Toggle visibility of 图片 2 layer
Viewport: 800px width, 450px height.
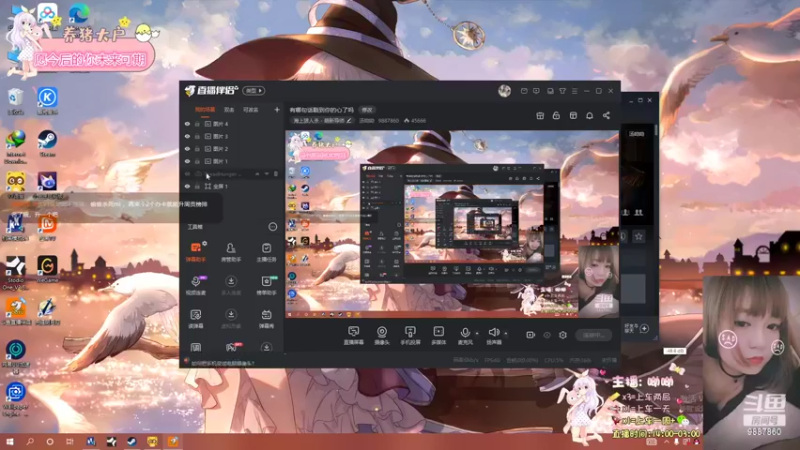[187, 149]
